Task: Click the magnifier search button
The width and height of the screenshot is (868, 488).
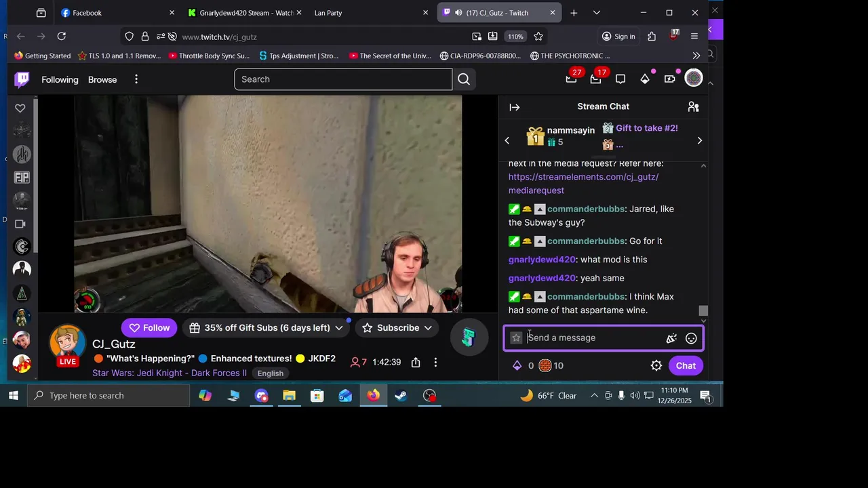Action: point(464,79)
